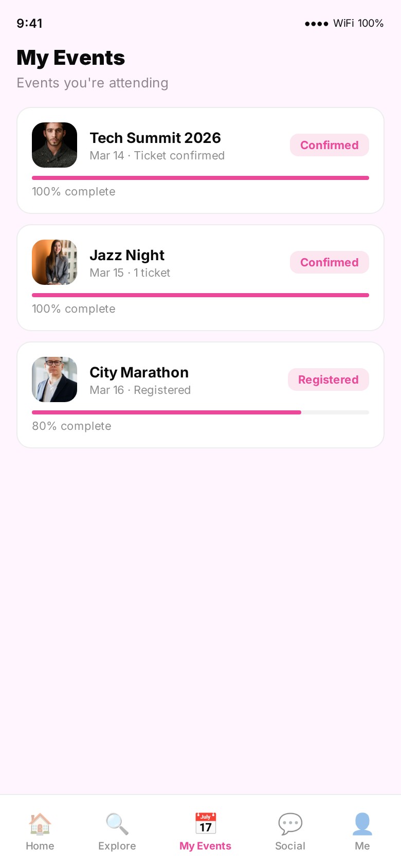The image size is (401, 868).
Task: Switch to the Social tab label
Action: [x=290, y=846]
